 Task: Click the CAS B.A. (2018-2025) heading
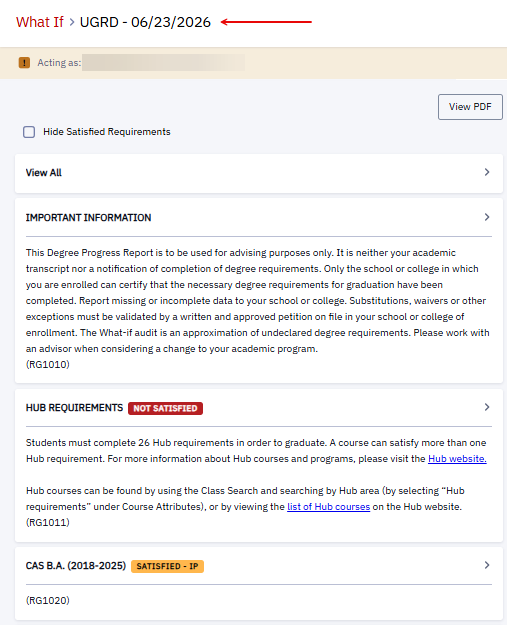pyautogui.click(x=76, y=566)
